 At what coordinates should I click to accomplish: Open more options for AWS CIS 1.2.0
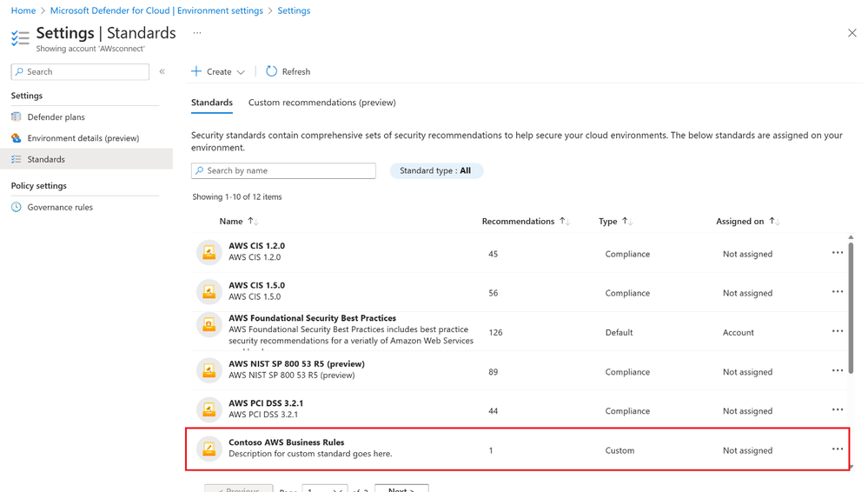click(x=838, y=253)
